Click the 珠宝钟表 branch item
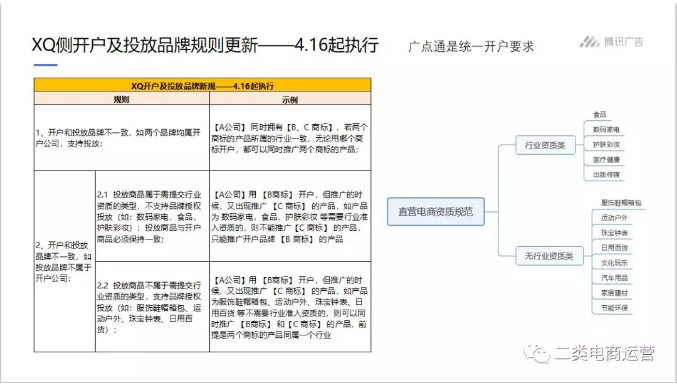 click(x=614, y=233)
